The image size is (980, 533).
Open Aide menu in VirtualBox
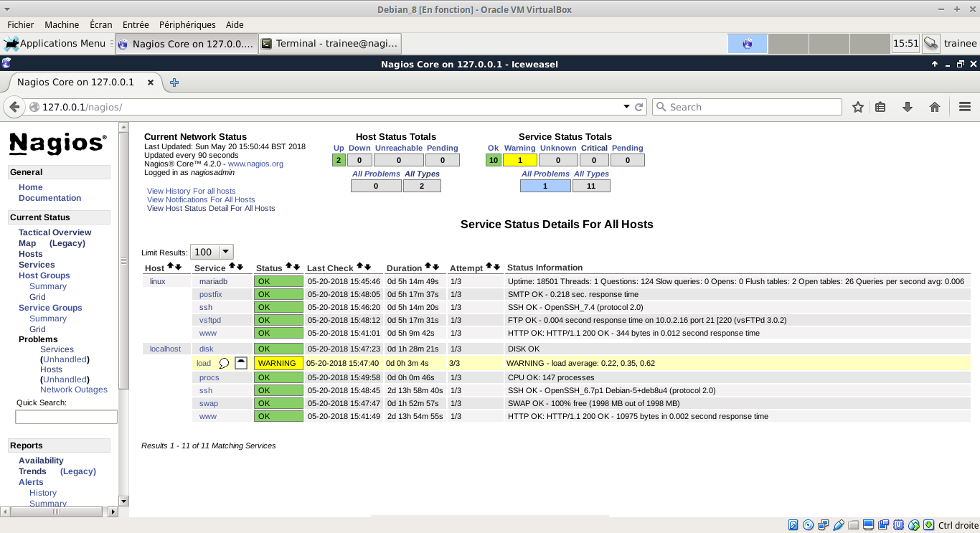235,24
